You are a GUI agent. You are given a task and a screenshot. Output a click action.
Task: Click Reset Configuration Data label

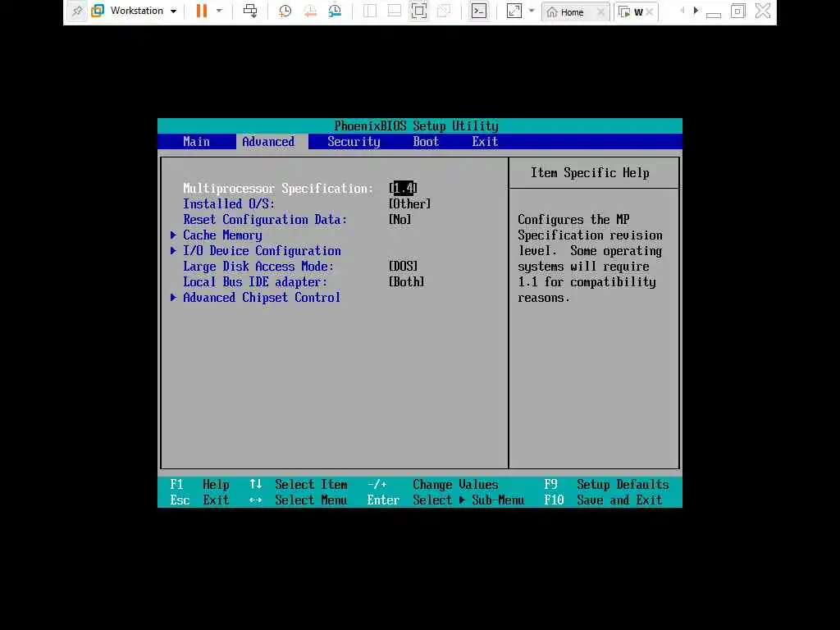click(265, 220)
